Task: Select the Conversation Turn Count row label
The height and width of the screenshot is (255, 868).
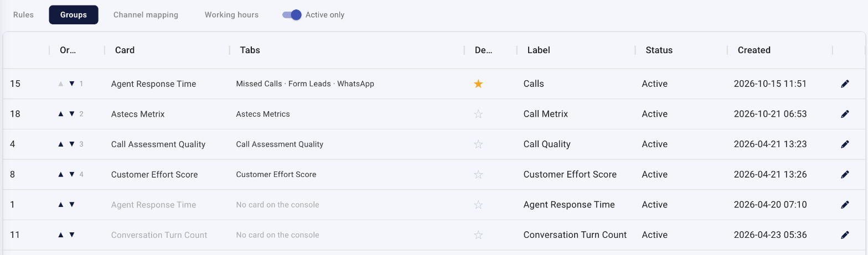Action: pyautogui.click(x=575, y=235)
